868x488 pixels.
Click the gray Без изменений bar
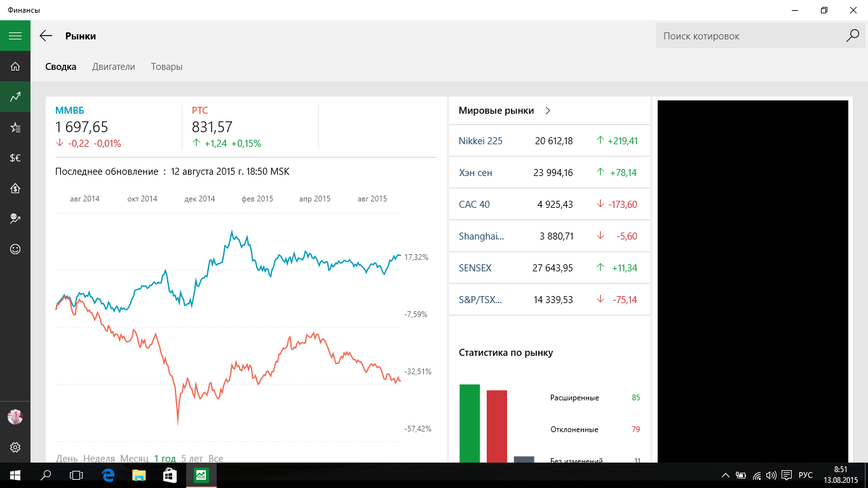pos(524,459)
